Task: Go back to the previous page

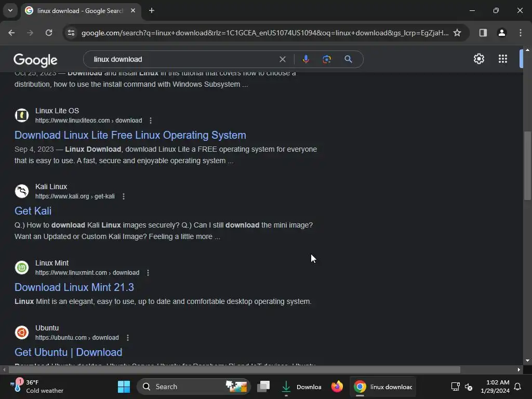Action: pos(11,33)
